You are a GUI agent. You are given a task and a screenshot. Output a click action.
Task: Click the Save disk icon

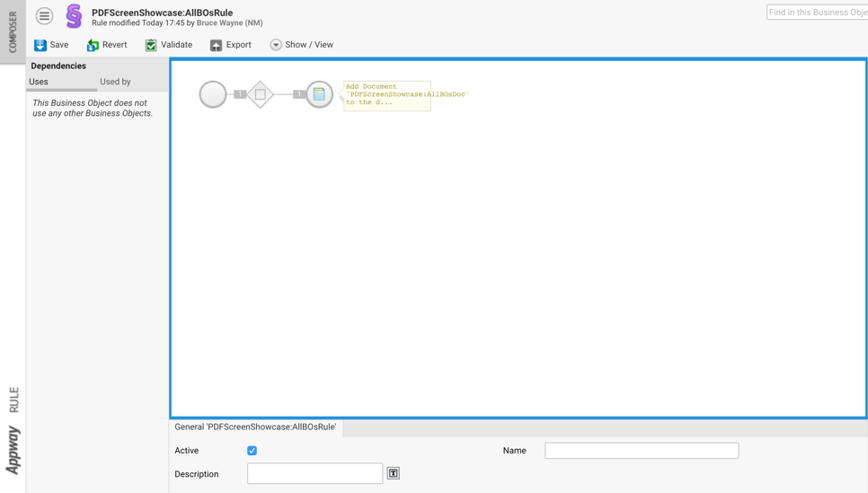point(40,45)
